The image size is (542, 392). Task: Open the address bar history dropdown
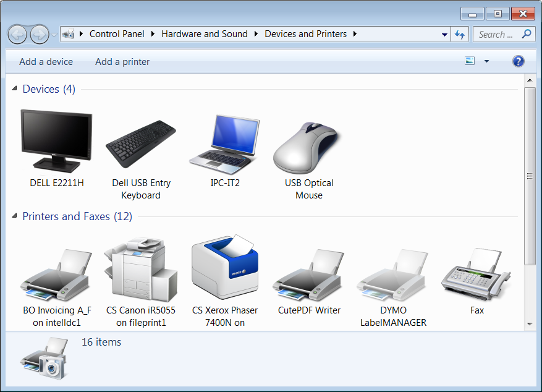pos(444,35)
